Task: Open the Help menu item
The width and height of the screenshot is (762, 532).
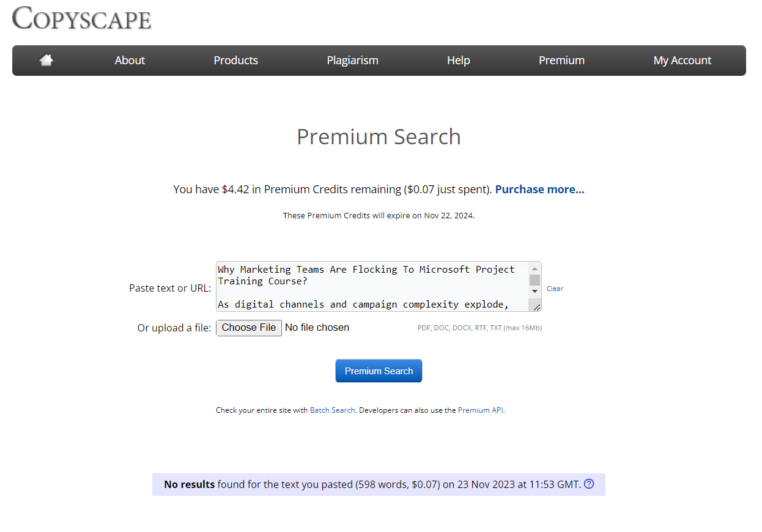Action: point(458,61)
